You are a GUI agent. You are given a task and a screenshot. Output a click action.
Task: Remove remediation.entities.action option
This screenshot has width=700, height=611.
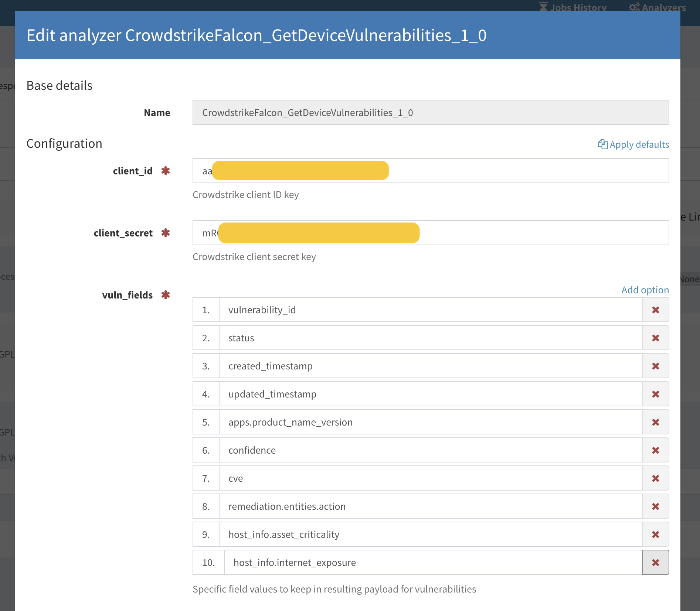tap(655, 506)
